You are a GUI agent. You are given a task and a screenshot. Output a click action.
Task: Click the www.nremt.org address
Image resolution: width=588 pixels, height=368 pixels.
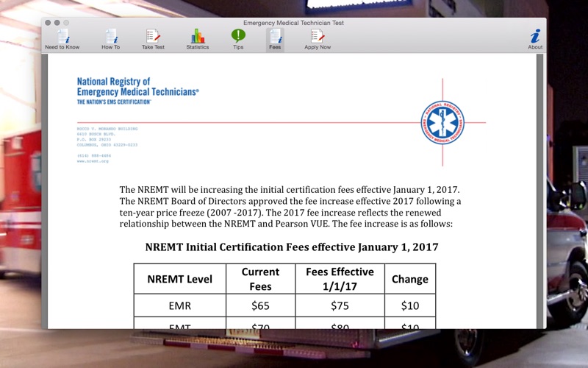point(93,161)
